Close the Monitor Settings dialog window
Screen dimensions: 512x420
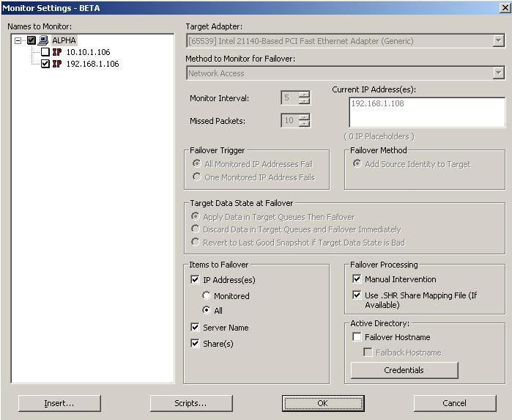click(x=503, y=7)
